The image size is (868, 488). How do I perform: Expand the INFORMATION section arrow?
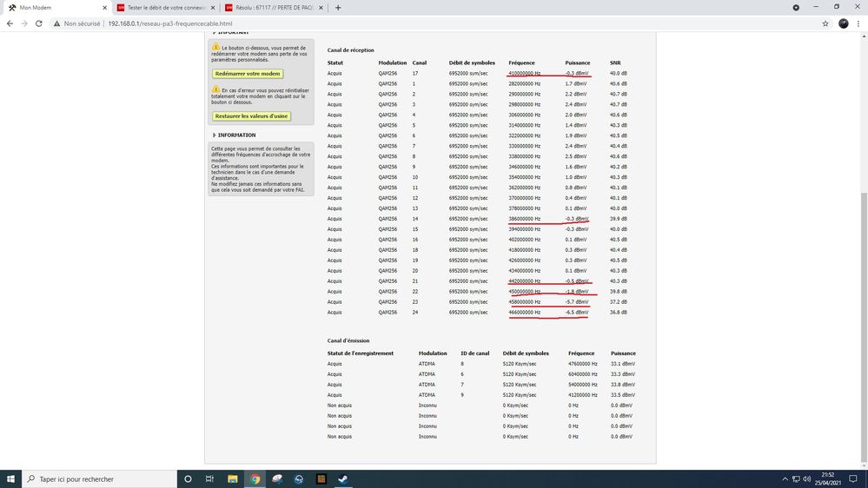(x=215, y=135)
